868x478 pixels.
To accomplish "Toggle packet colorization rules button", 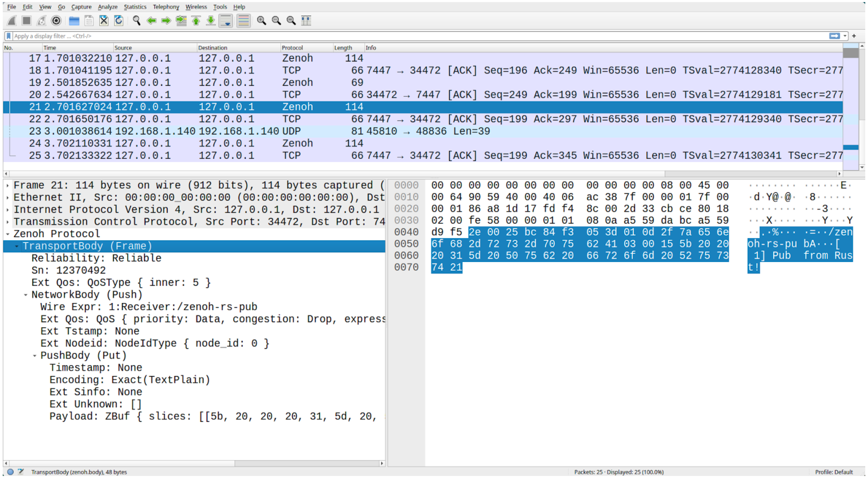I will (x=243, y=21).
